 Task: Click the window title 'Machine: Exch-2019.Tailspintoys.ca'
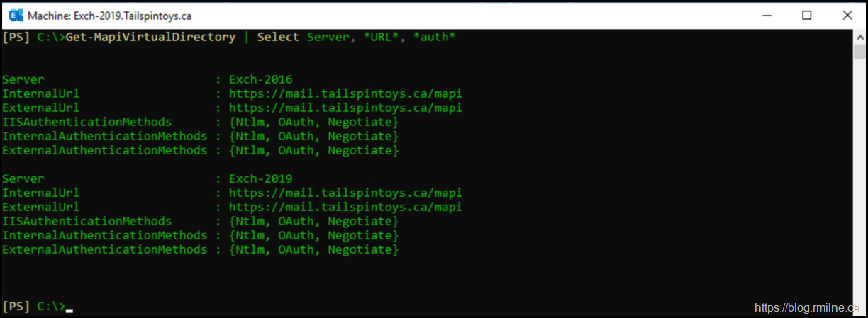(x=111, y=15)
